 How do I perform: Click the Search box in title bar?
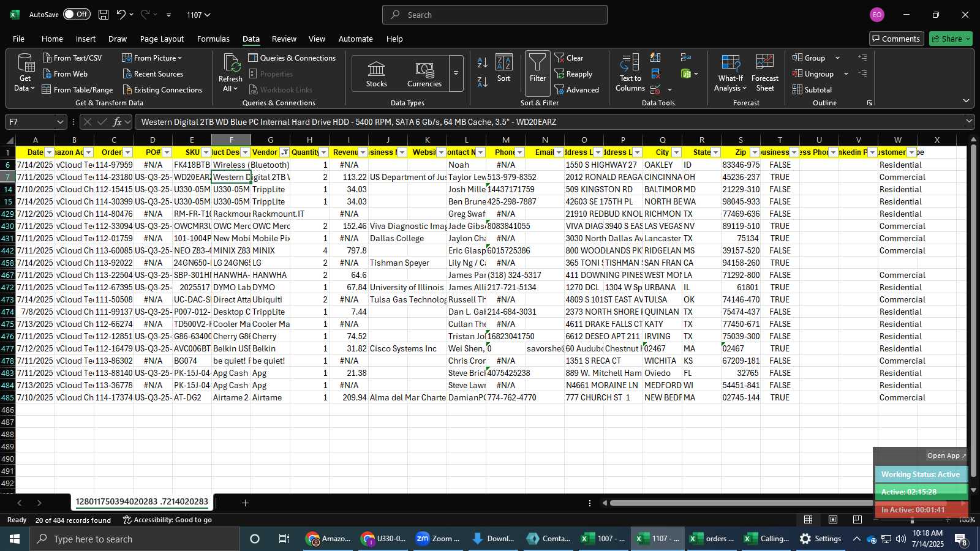pos(495,15)
